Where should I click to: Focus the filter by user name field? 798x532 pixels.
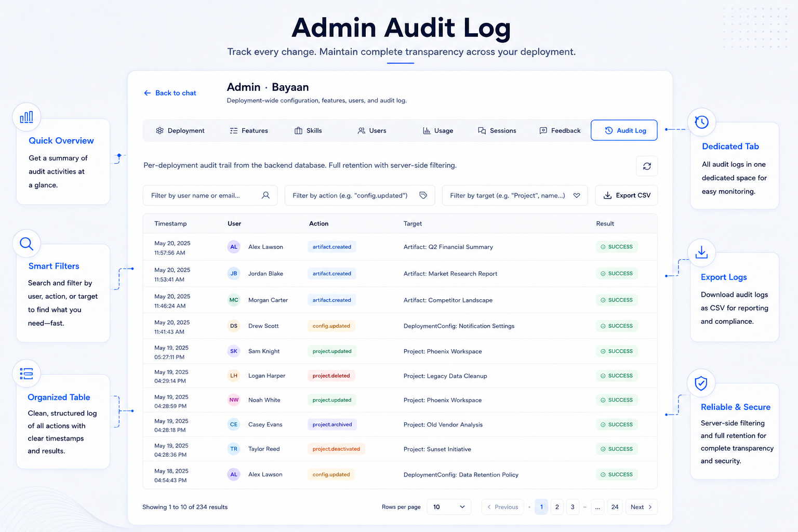pos(210,195)
